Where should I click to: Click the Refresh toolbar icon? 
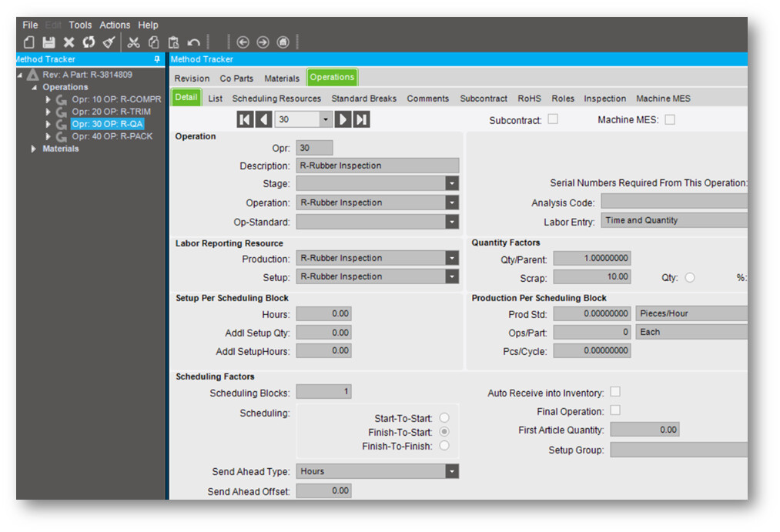89,42
